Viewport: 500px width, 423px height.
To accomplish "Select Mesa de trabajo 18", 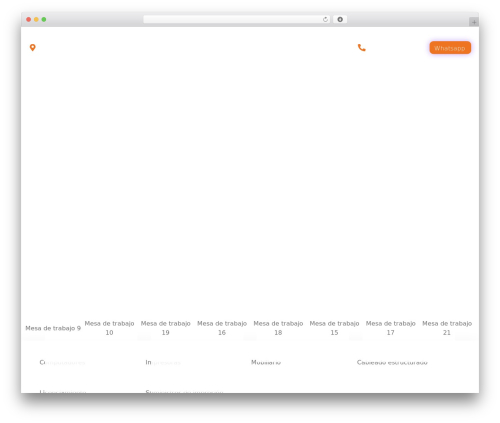I will (278, 328).
